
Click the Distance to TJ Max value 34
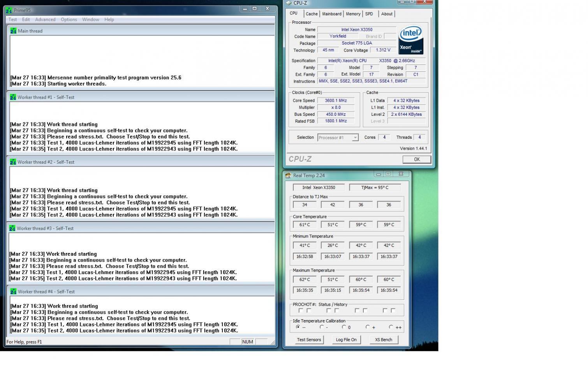point(305,205)
